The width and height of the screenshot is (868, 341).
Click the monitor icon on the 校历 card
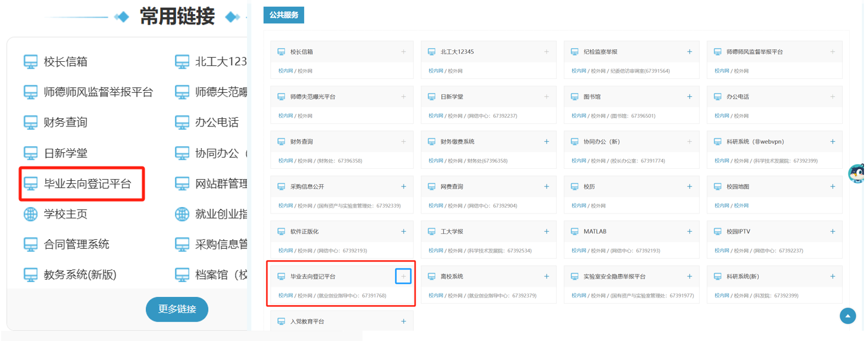(x=575, y=187)
